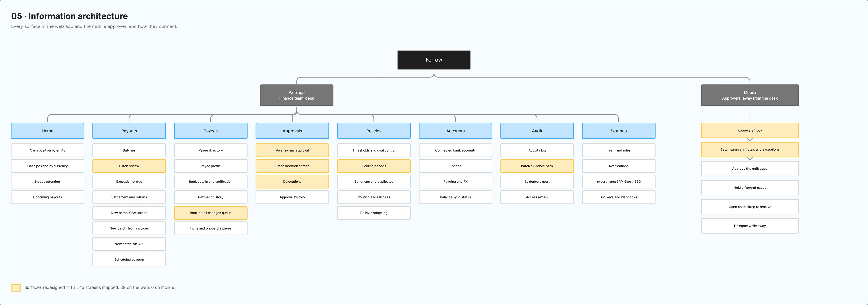Click the Scheduled payouts box
868x305 pixels.
[x=129, y=260]
